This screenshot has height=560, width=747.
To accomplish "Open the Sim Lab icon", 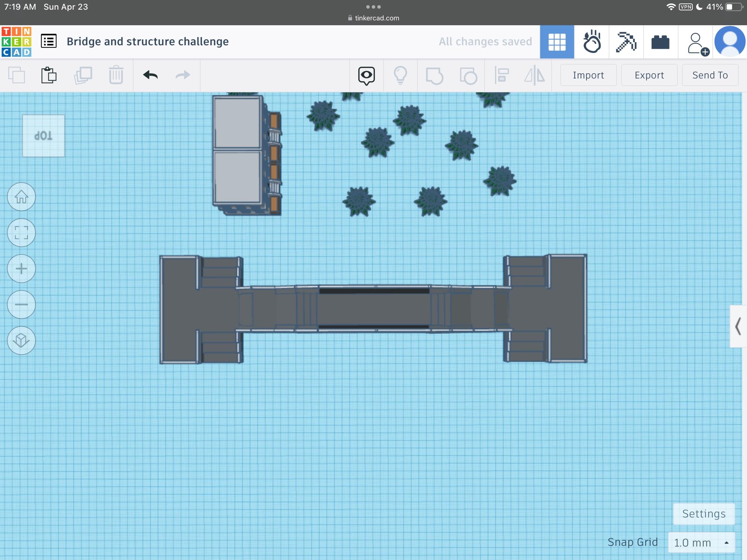I will (x=592, y=42).
